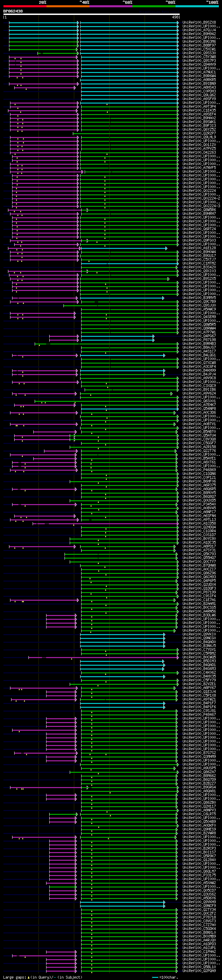Viewport: 222px width, 980px height.
Task: Select hit label UniRef100_B9R6W4
Action: point(199,76)
